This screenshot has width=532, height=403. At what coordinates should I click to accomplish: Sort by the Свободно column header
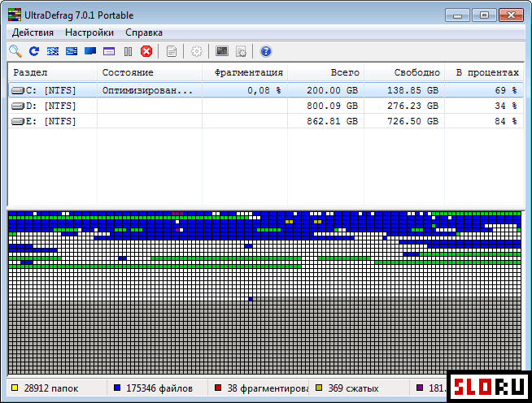404,72
